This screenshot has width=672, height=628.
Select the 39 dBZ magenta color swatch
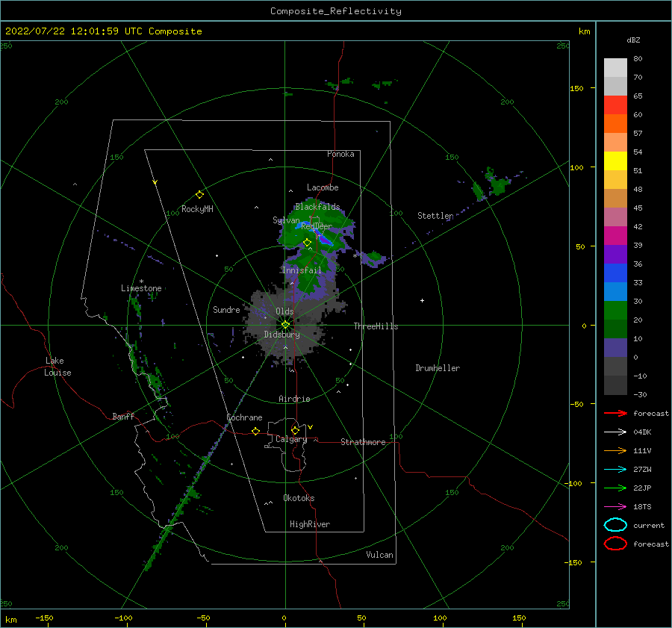click(615, 235)
